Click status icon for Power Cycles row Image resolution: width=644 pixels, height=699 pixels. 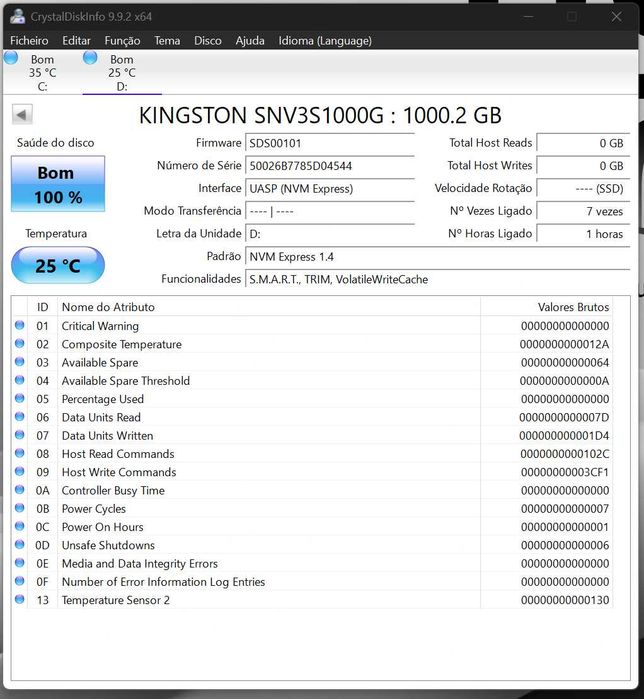(20, 508)
